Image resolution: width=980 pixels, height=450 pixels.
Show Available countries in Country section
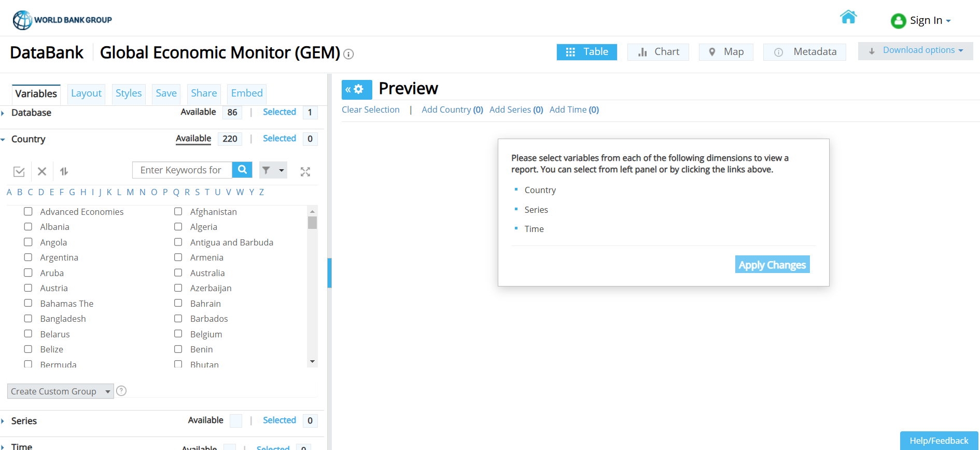pyautogui.click(x=193, y=139)
